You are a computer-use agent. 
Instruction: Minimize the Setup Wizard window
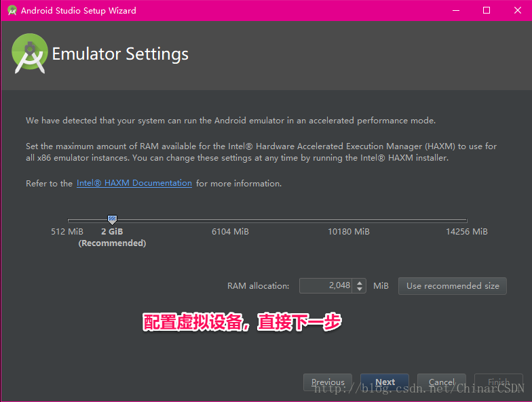click(456, 11)
